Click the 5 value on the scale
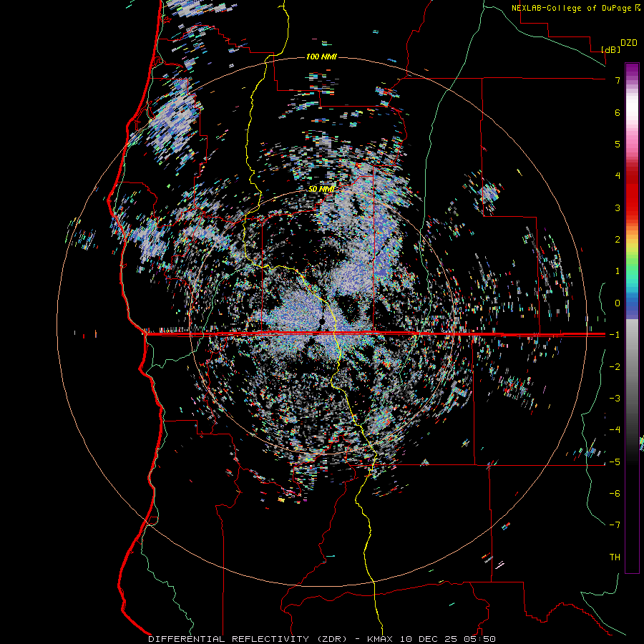Screen dimensions: 644x644 tap(618, 144)
